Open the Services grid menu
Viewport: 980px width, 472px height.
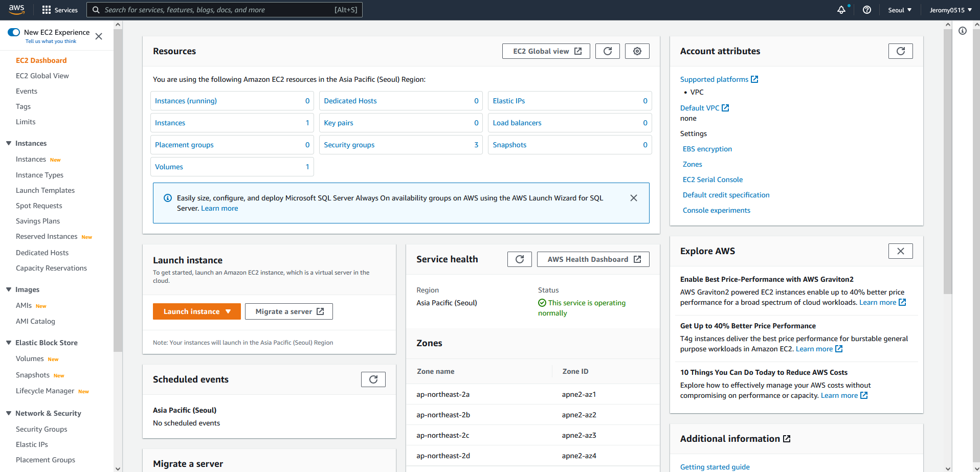(60, 10)
